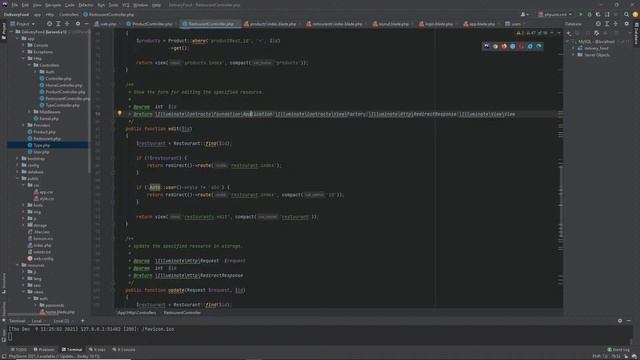This screenshot has height=360, width=640.
Task: Click Database vertical tool window stripe
Action: coord(636,34)
